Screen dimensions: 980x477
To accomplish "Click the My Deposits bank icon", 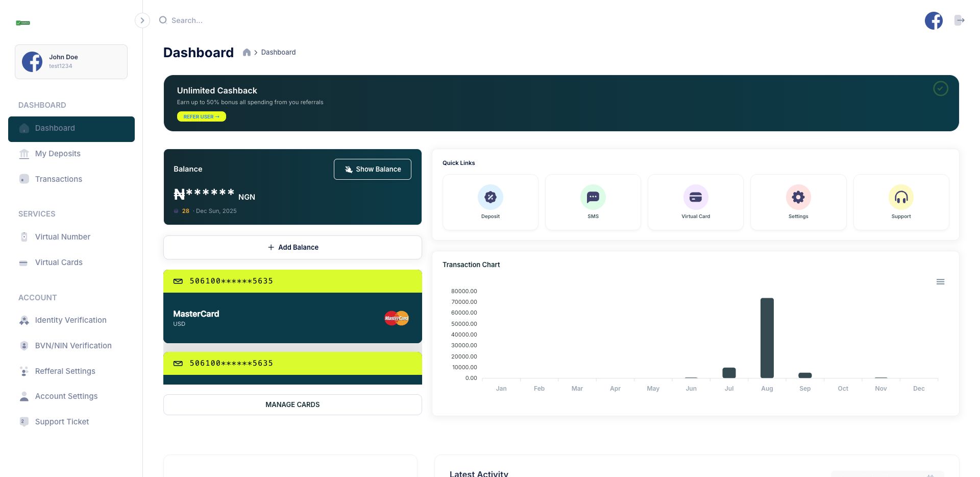I will [24, 154].
